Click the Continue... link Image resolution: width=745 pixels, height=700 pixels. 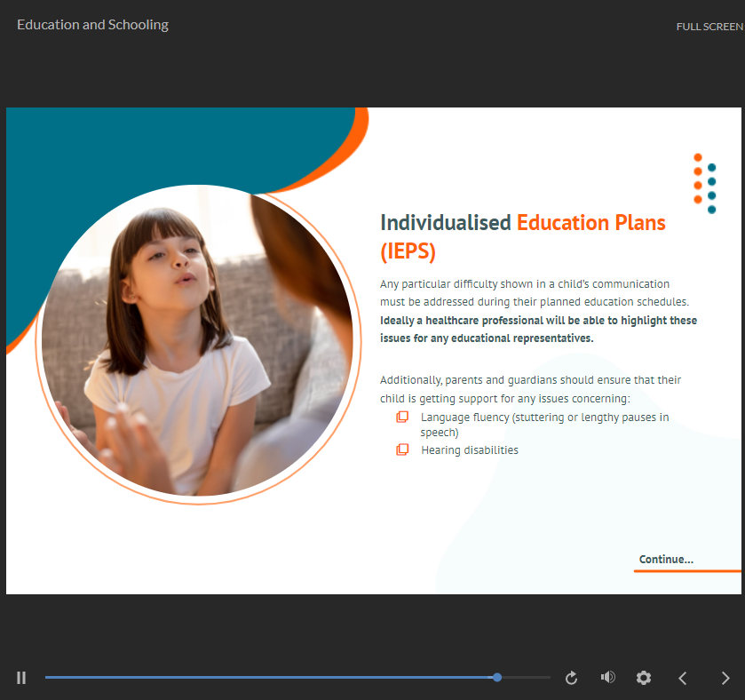tap(666, 560)
